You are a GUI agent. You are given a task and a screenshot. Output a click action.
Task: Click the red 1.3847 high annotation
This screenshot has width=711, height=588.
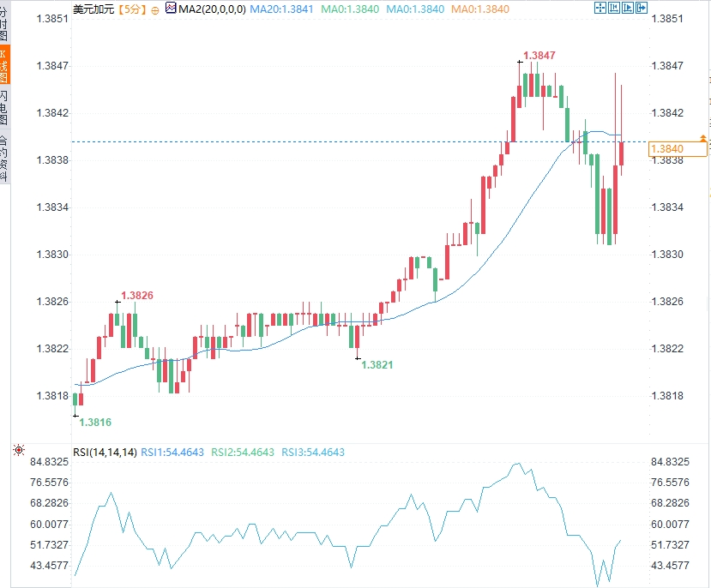539,56
